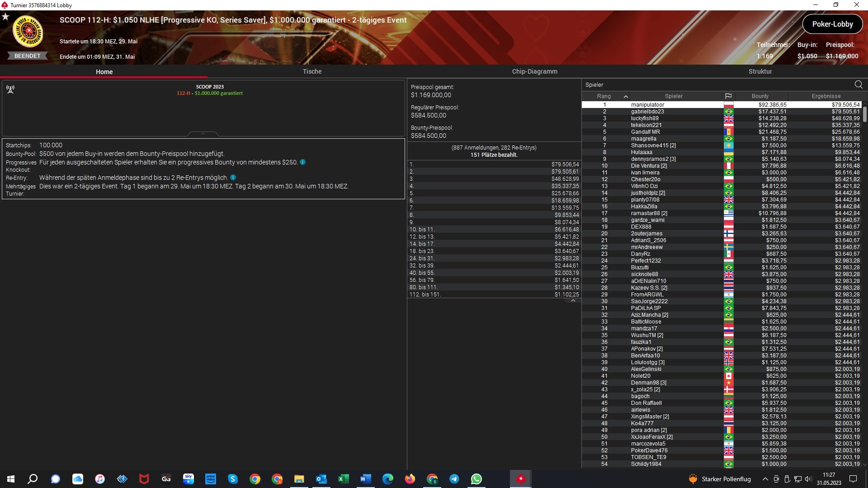Open Skype from the taskbar
868x488 pixels.
coord(233,479)
